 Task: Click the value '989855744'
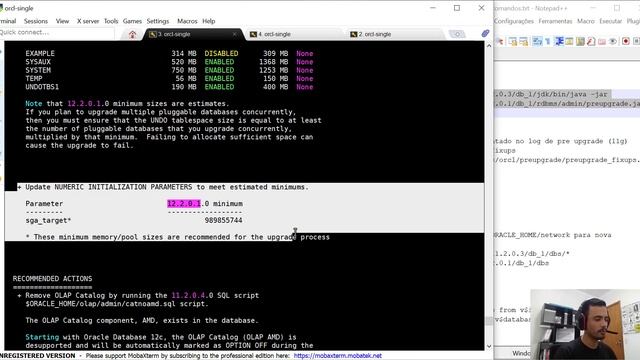pyautogui.click(x=223, y=220)
